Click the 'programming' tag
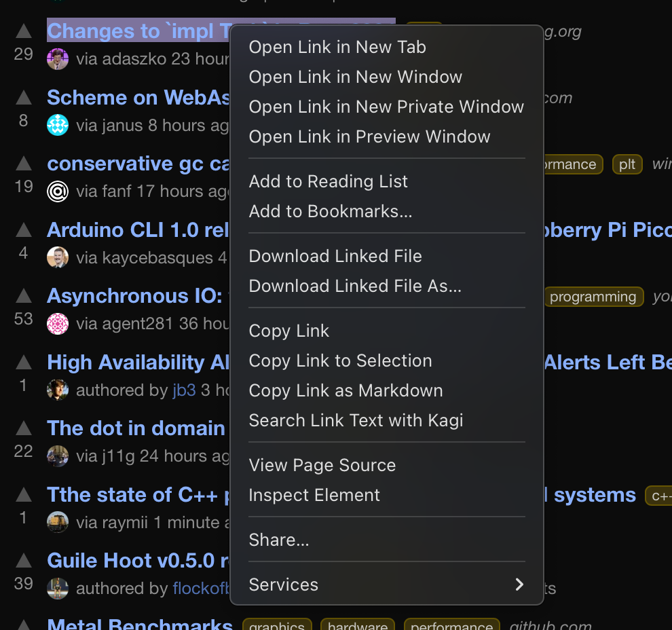Viewport: 672px width, 630px height. click(x=593, y=297)
